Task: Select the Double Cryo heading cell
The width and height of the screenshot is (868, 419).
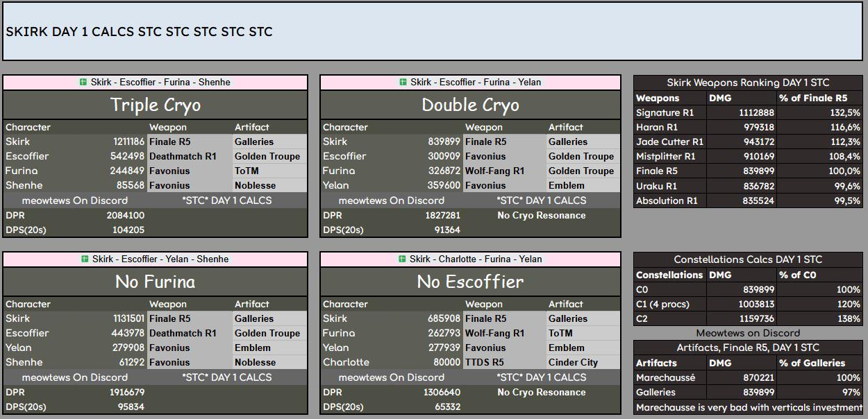Action: 470,105
